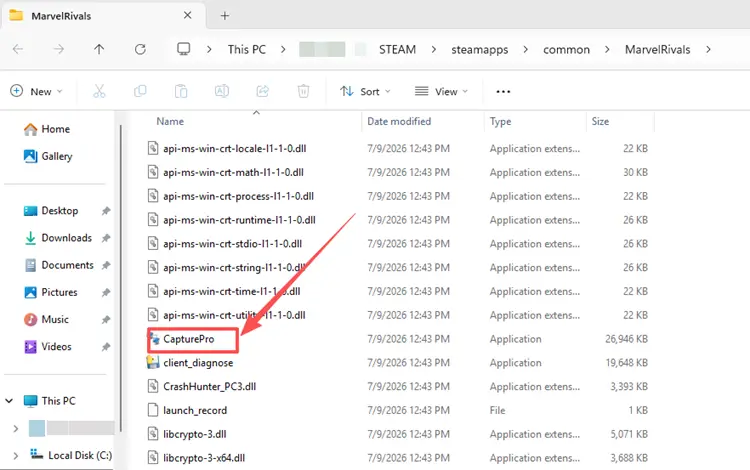Expand Local Disk (C:) tree node
750x470 pixels.
coord(16,456)
